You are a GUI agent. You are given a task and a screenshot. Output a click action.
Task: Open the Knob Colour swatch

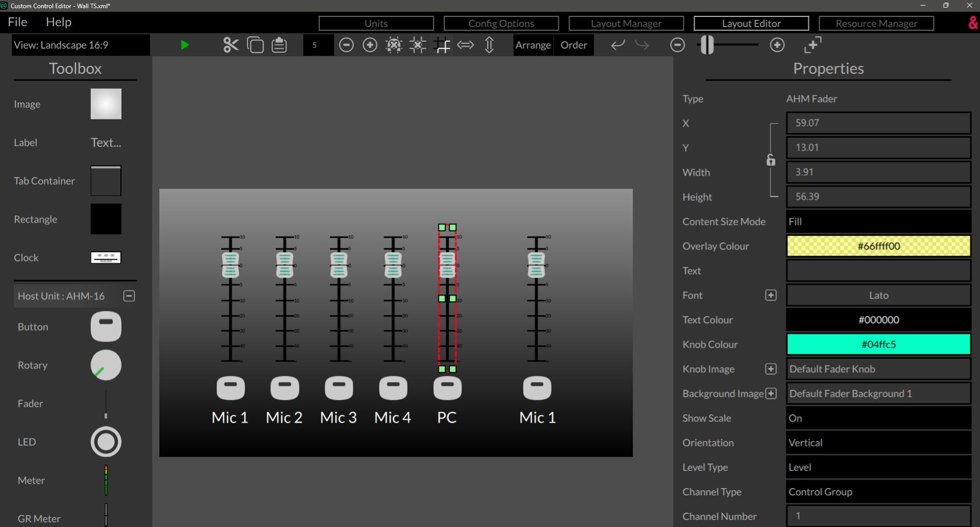pos(878,344)
